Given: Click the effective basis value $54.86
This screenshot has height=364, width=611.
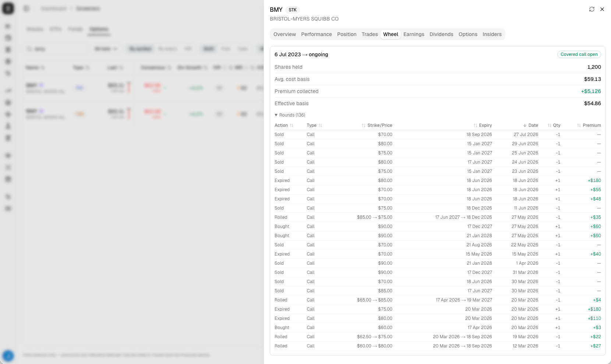Looking at the screenshot, I should point(593,103).
